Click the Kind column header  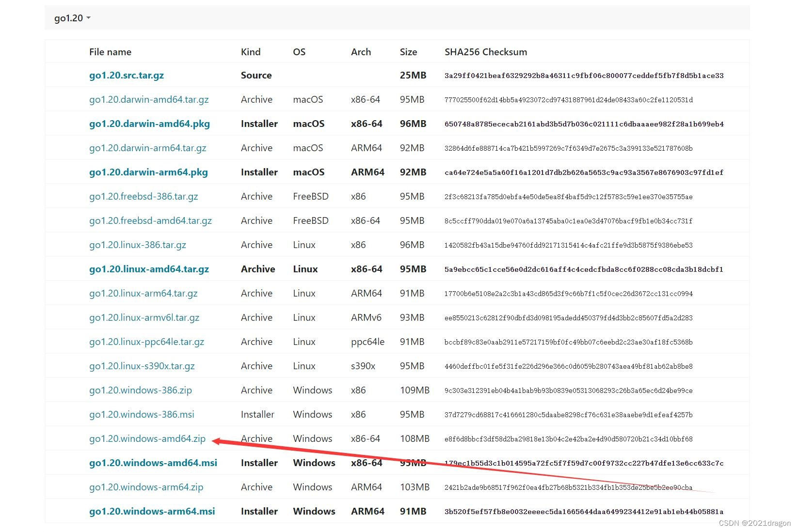tap(251, 52)
